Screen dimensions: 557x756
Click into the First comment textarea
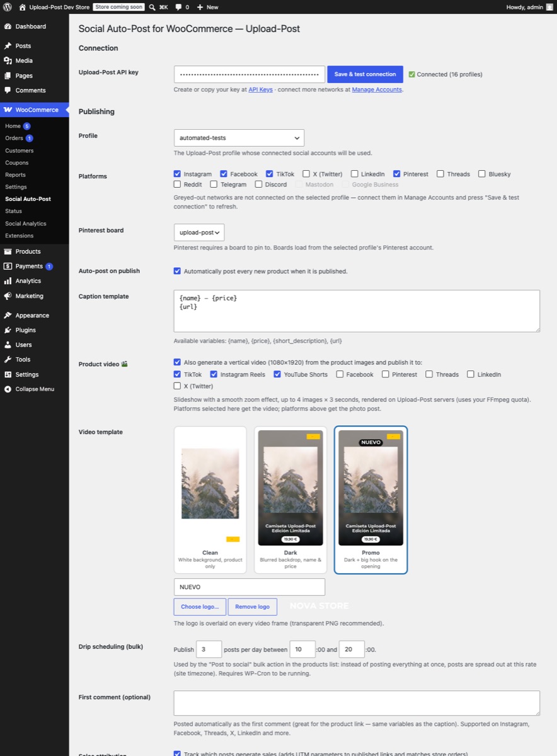coord(357,703)
